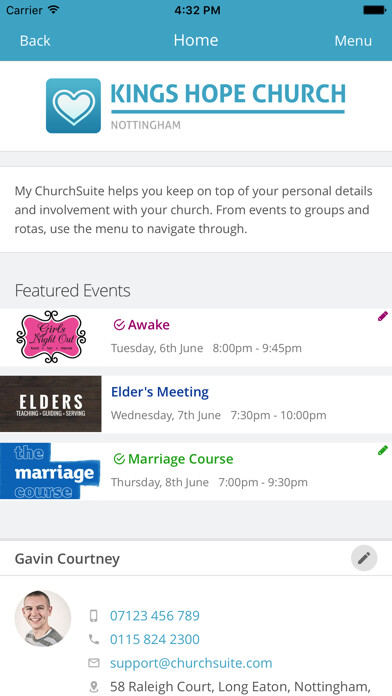Open the Elders banner thumbnail
This screenshot has height=696, width=392.
click(x=51, y=404)
